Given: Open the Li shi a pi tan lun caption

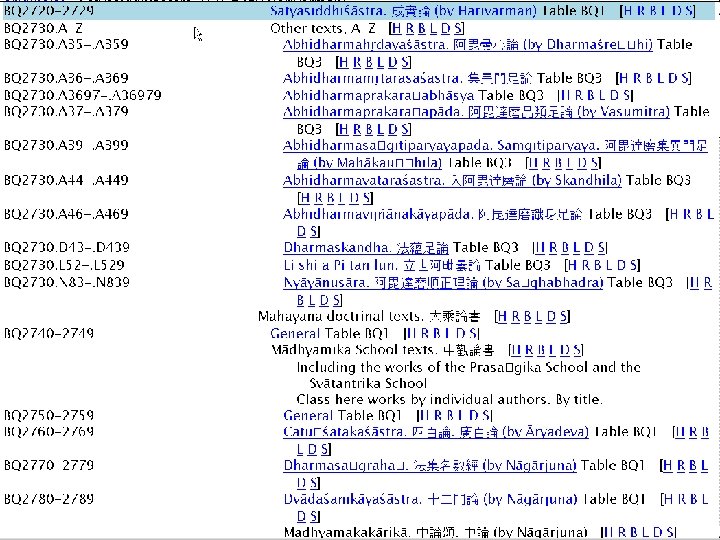Looking at the screenshot, I should (x=382, y=265).
